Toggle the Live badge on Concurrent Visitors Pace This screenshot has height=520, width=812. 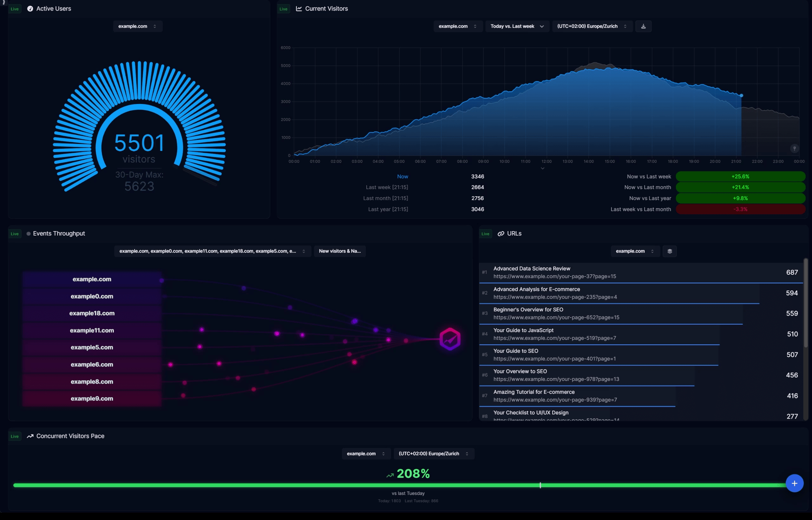15,436
